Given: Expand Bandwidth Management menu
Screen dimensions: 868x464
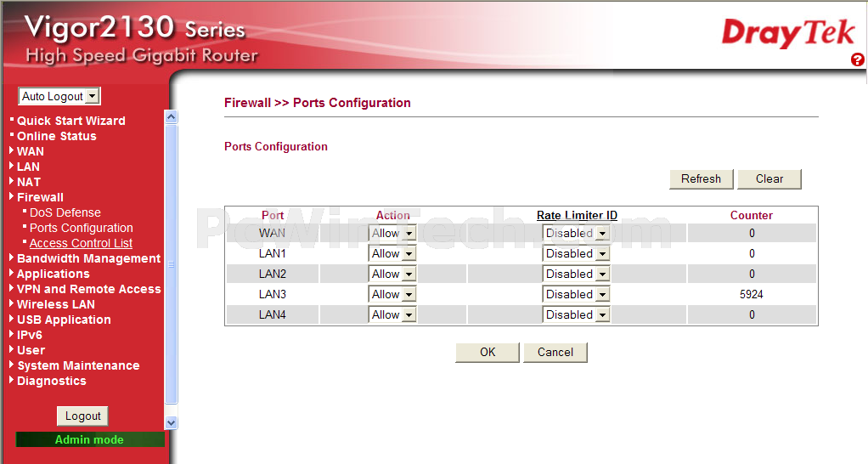Looking at the screenshot, I should (88, 258).
